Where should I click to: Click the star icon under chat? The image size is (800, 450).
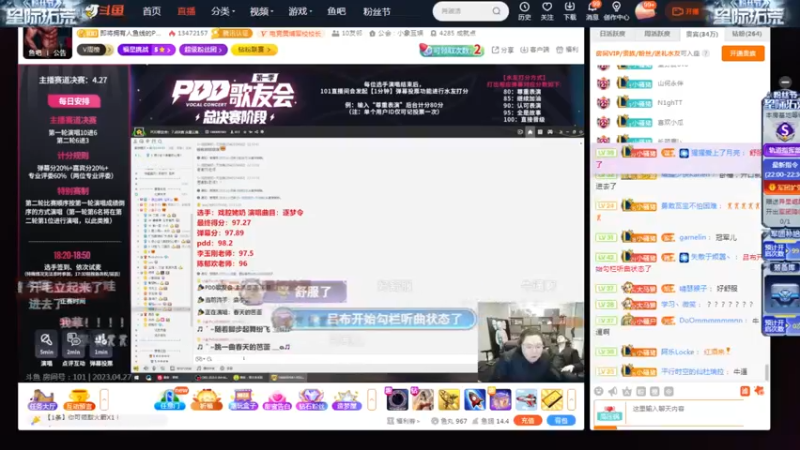click(627, 391)
